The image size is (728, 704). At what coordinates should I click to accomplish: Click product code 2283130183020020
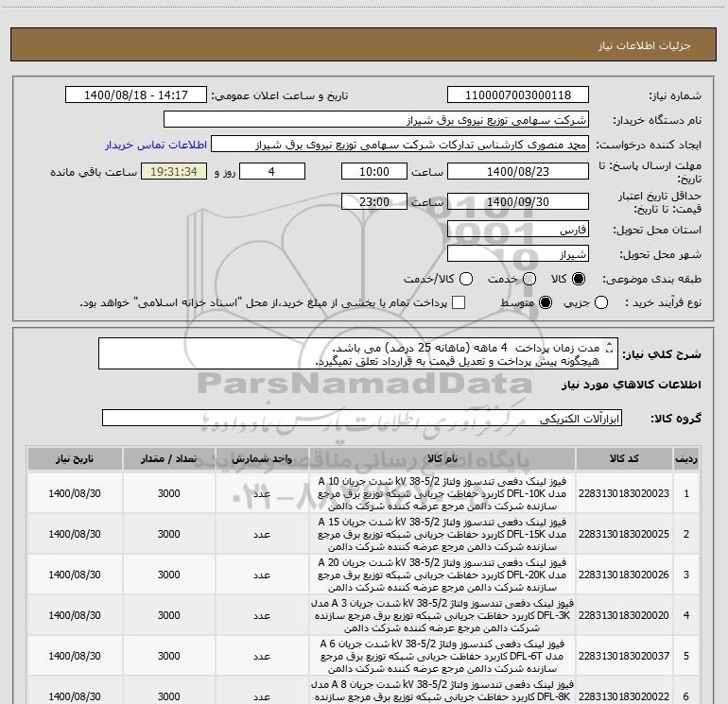[624, 615]
